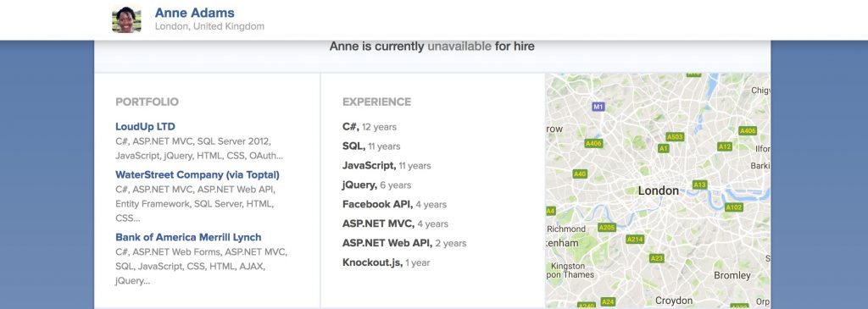Click the M1 motorway marker on map

pyautogui.click(x=598, y=107)
